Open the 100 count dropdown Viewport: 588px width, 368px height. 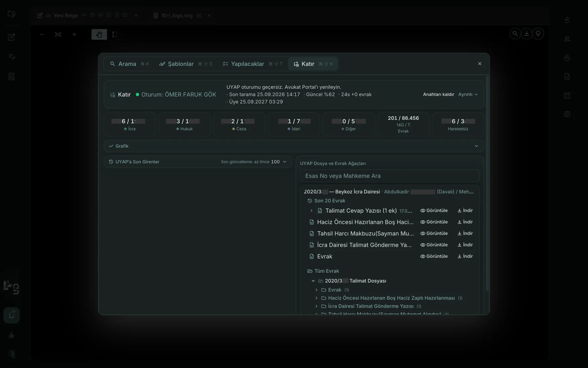279,162
